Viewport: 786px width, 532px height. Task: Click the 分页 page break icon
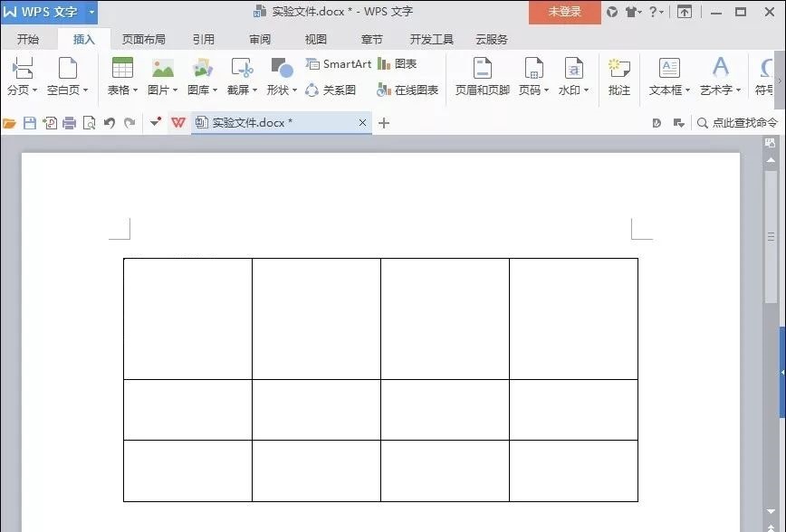click(23, 68)
